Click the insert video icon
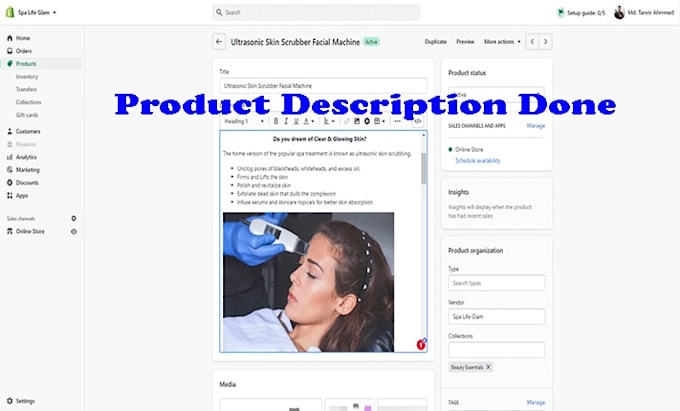The image size is (680, 411). pos(367,121)
